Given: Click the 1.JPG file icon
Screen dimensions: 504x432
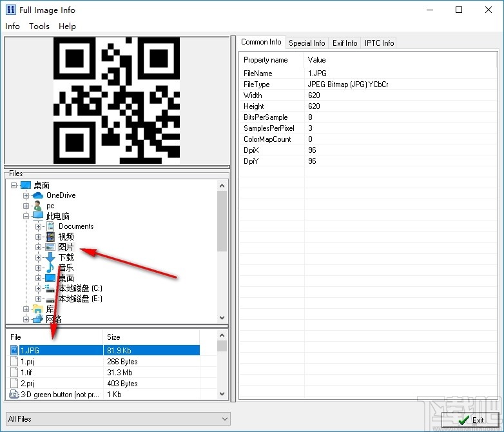Looking at the screenshot, I should coord(14,350).
